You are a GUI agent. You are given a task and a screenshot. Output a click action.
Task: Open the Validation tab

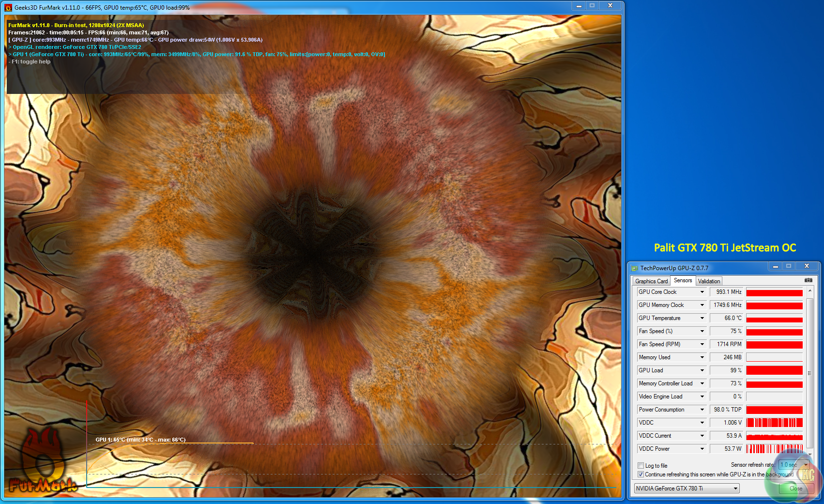point(709,281)
